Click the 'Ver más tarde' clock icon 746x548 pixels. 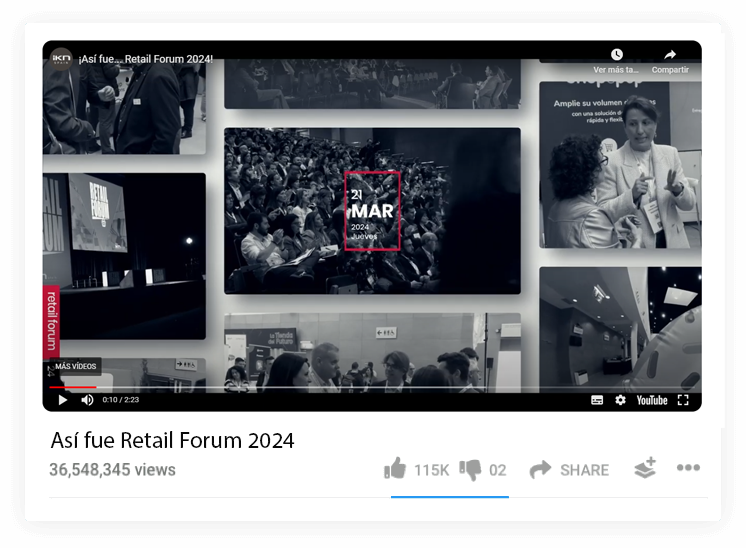[616, 55]
